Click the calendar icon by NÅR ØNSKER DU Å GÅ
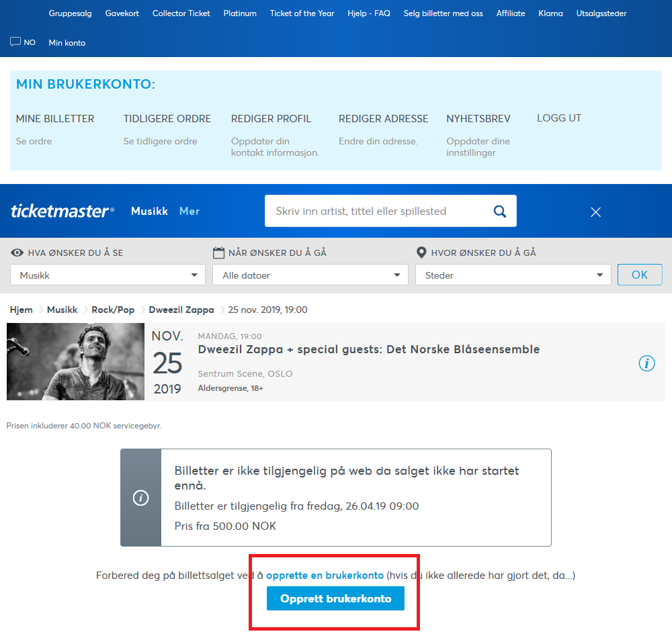 pyautogui.click(x=218, y=252)
